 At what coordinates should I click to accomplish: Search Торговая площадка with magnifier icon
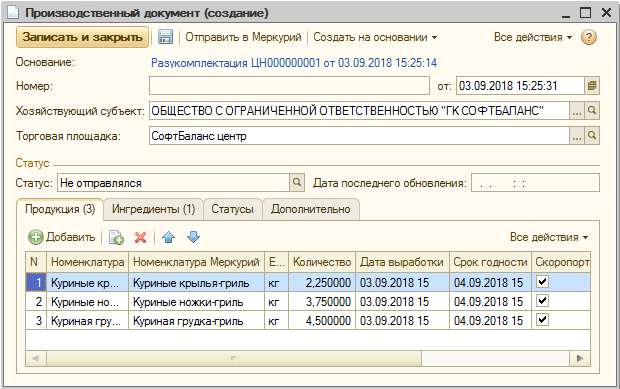point(592,136)
